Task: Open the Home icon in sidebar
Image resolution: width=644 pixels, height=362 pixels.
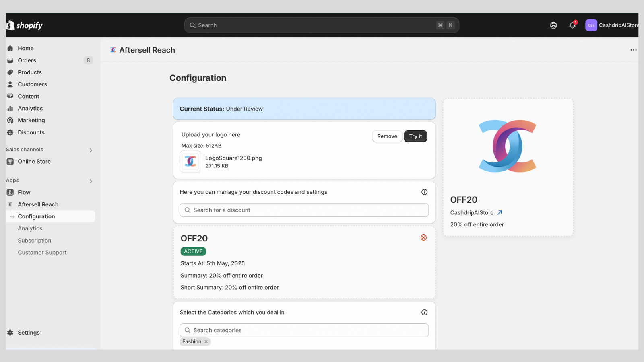Action: point(10,48)
